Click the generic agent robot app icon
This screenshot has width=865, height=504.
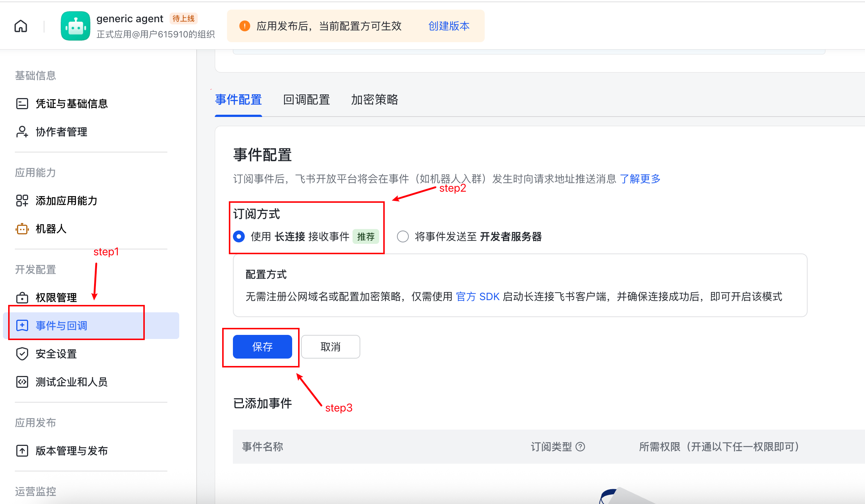(x=76, y=26)
